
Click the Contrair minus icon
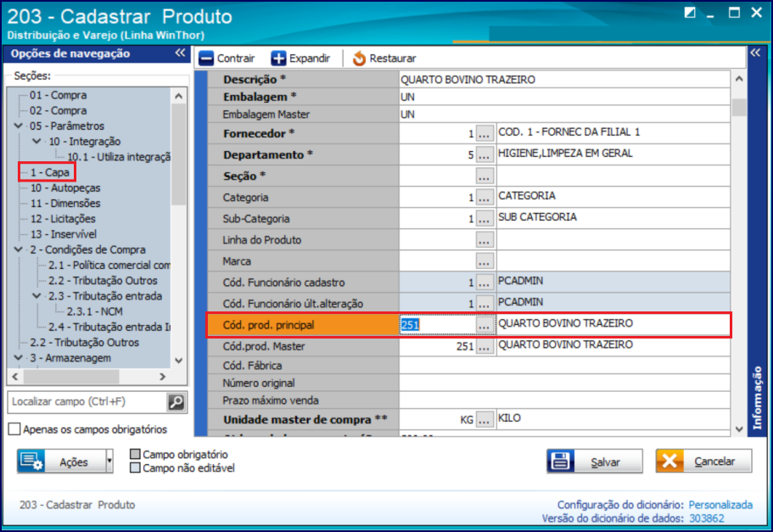[x=206, y=59]
